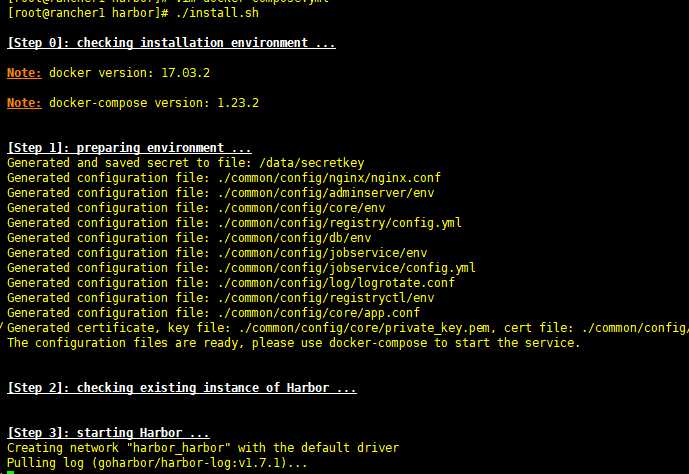The image size is (689, 474).
Task: Click the line with registry/config.yml path
Action: point(234,223)
